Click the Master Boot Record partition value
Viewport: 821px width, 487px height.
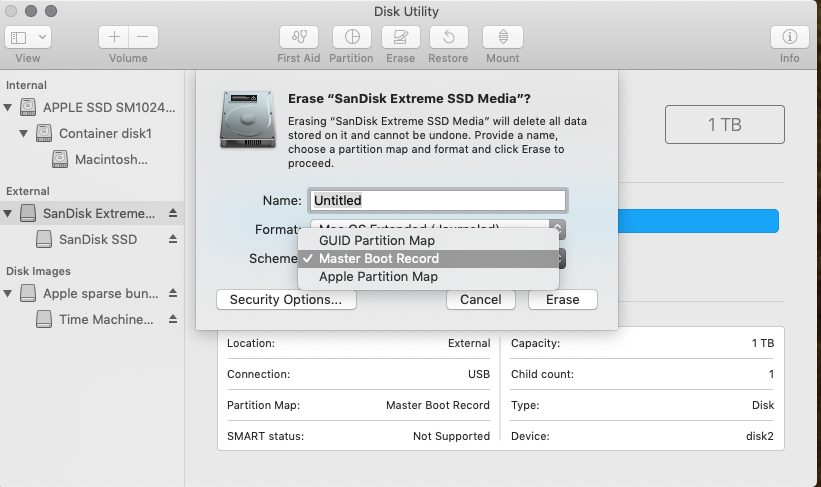pyautogui.click(x=438, y=405)
